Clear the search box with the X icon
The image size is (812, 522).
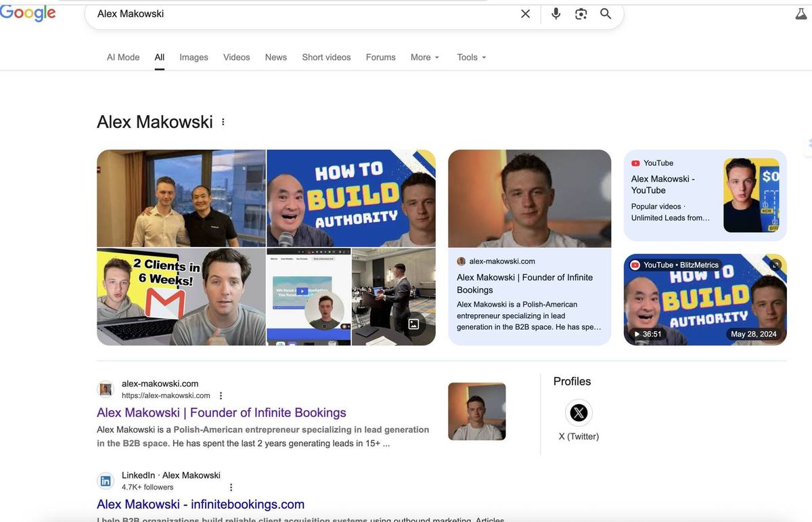coord(525,14)
